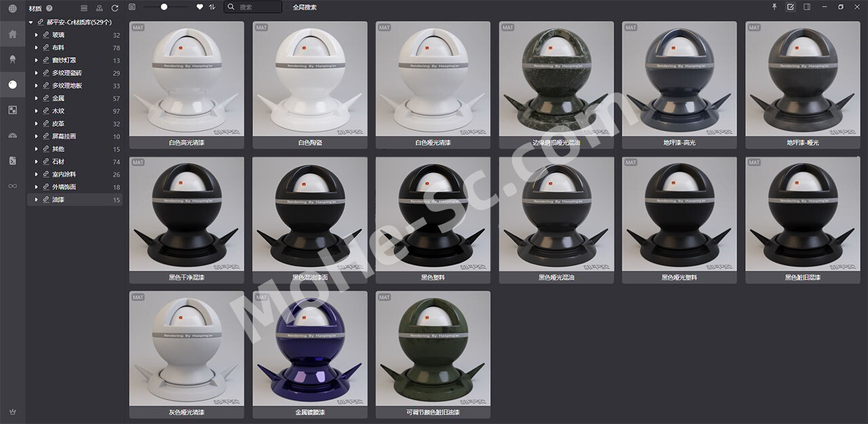Open the crown icon at sidebar bottom
The width and height of the screenshot is (868, 424).
[12, 412]
